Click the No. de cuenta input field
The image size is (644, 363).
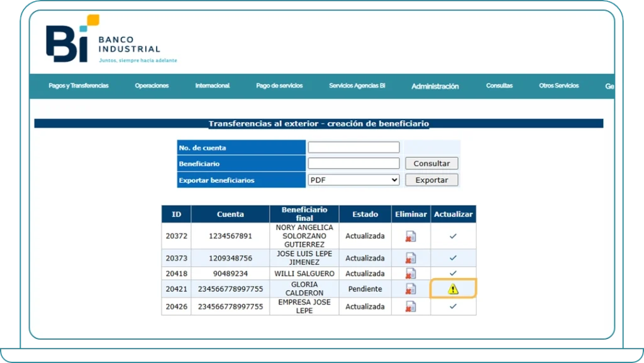[x=353, y=147]
